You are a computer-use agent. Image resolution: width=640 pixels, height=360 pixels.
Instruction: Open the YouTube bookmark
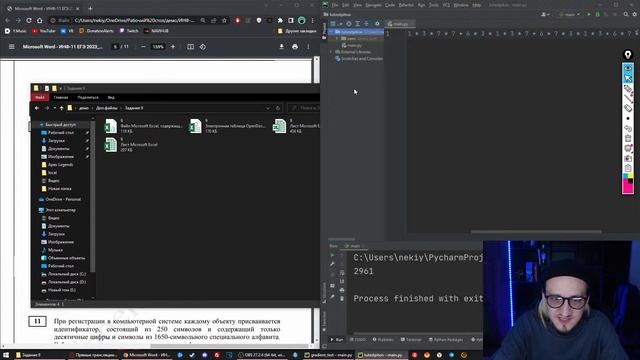click(x=44, y=31)
